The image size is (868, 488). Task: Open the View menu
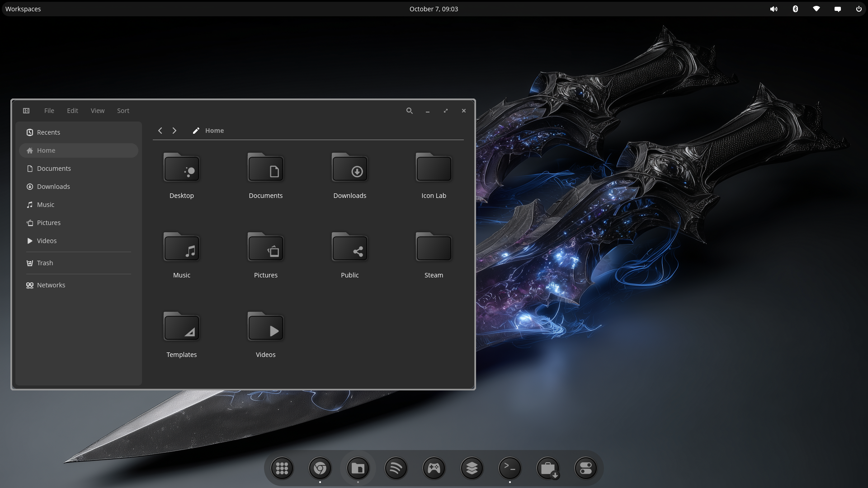tap(97, 111)
